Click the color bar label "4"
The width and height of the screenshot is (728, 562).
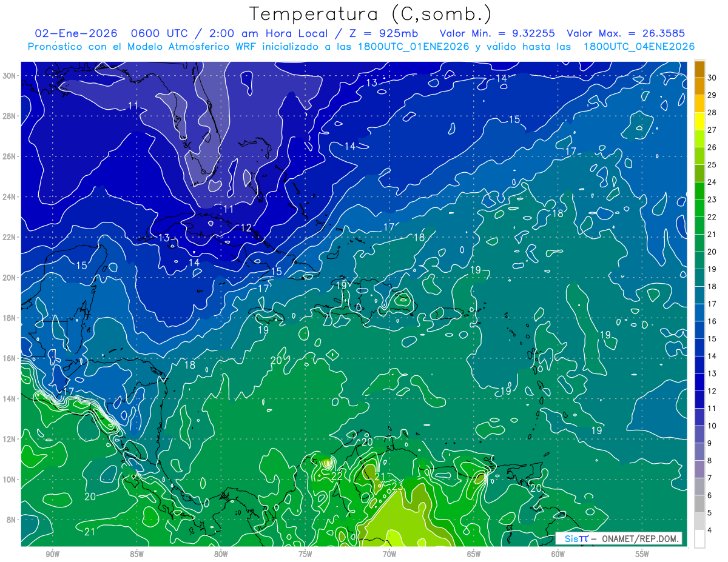tap(709, 531)
